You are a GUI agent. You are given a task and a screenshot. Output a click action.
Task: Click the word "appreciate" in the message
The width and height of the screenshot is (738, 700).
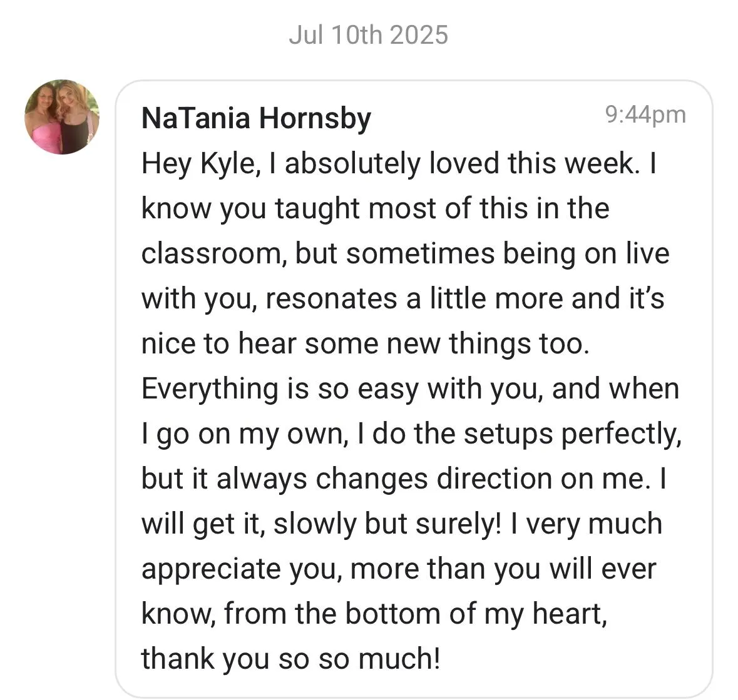[211, 570]
